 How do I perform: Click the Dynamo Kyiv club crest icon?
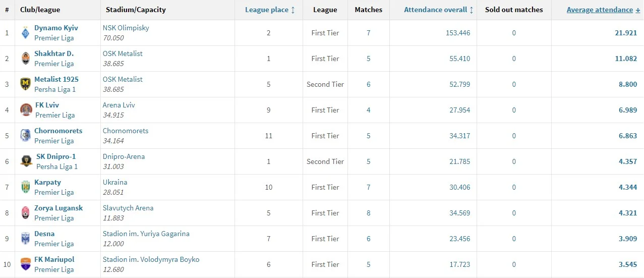click(25, 33)
